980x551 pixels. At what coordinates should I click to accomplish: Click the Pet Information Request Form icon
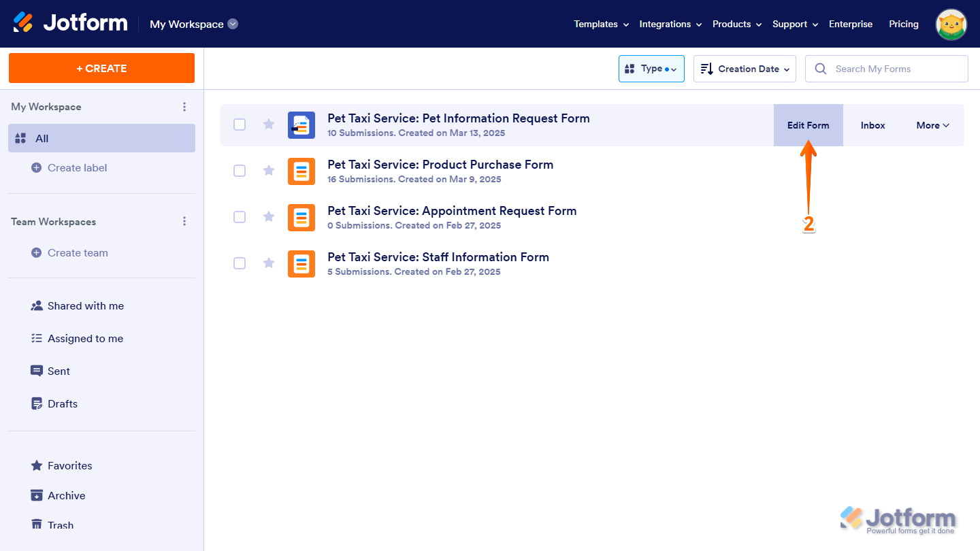click(301, 125)
